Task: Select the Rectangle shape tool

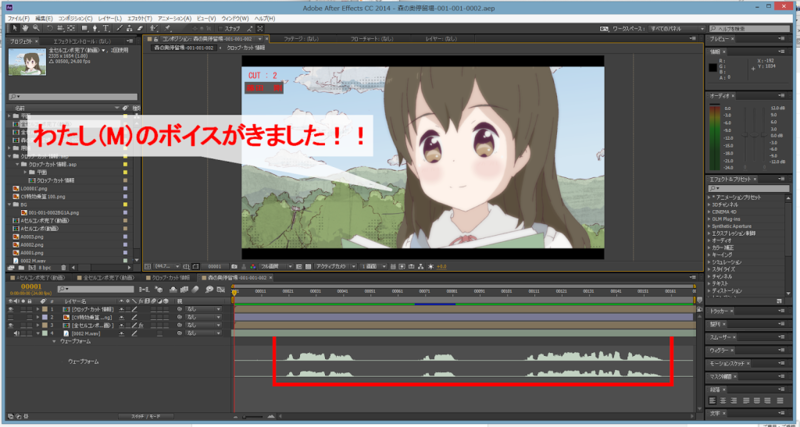Action: [x=85, y=28]
